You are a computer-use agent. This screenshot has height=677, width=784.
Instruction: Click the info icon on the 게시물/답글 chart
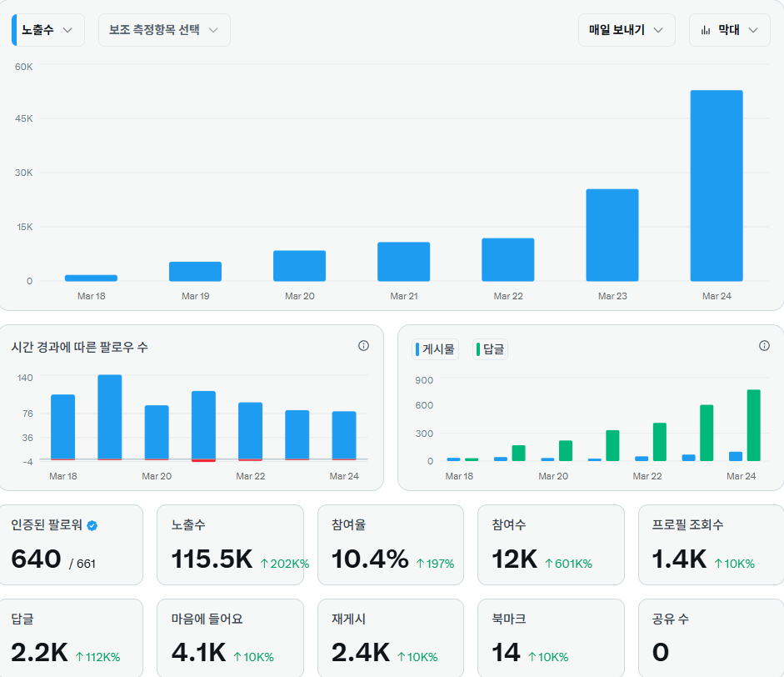pyautogui.click(x=765, y=345)
